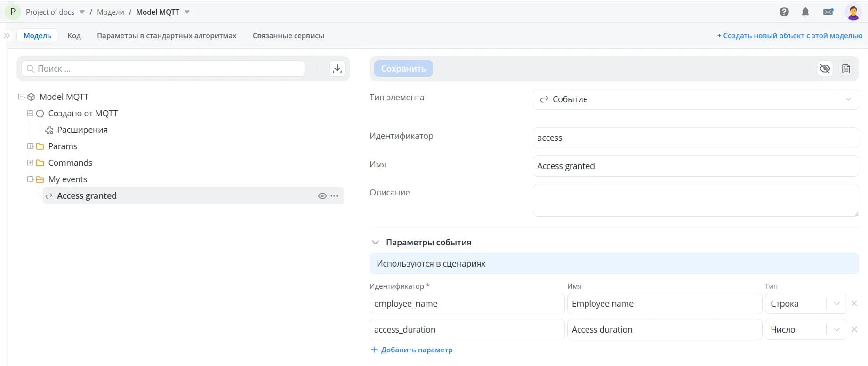Click Создать новый объект с этой моделью
This screenshot has width=868, height=366.
pos(790,35)
